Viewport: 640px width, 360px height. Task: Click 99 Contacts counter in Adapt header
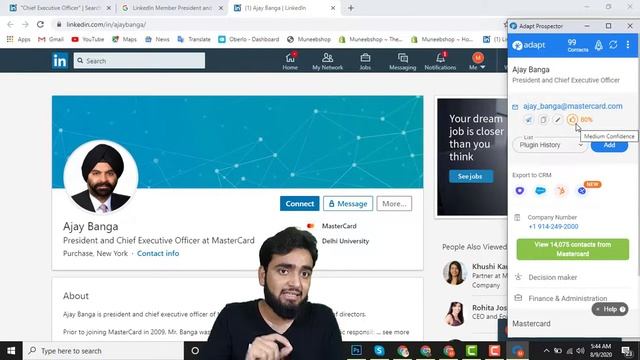pyautogui.click(x=578, y=45)
